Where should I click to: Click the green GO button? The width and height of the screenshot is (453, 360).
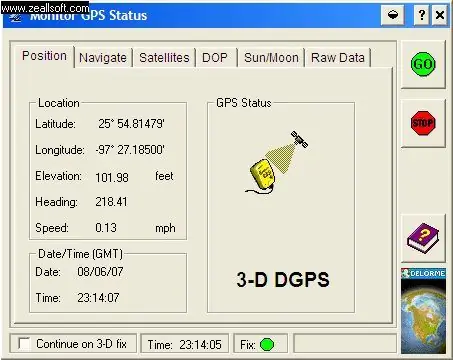[x=423, y=64]
